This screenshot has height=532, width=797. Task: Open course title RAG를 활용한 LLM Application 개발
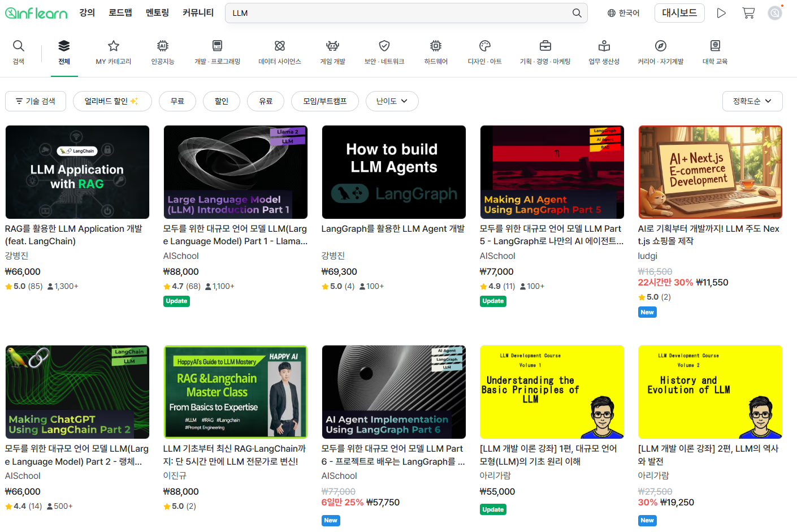[74, 235]
